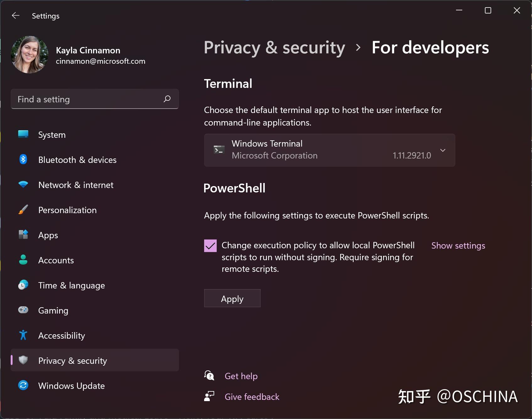Click Kayla Cinnamon's profile picture
The image size is (532, 419).
(29, 54)
